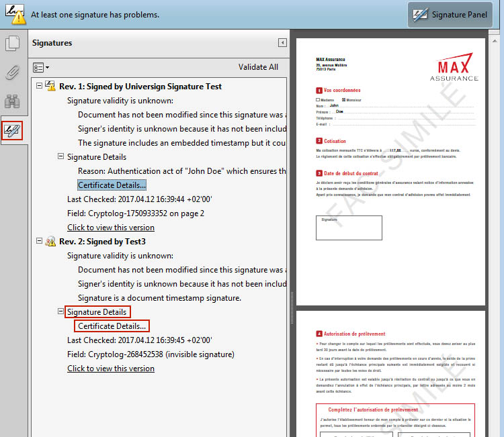This screenshot has width=504, height=437.
Task: Click the empty Signature field on page one
Action: coord(349,228)
